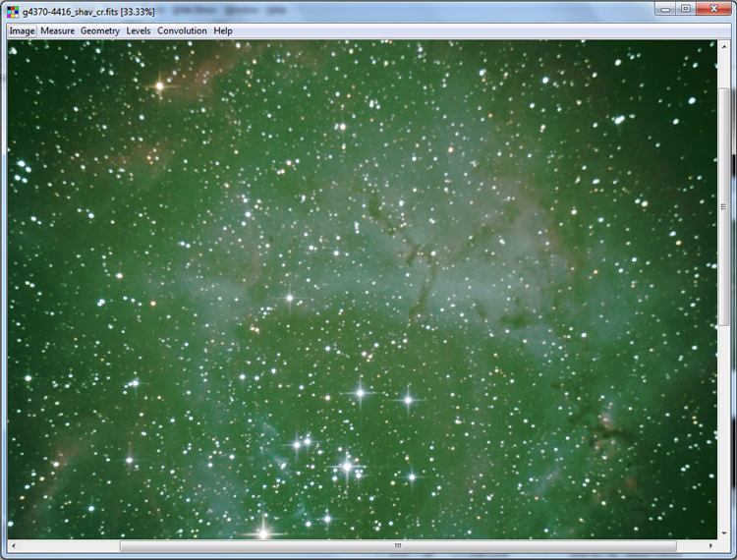Open the Convolution menu
The width and height of the screenshot is (737, 560).
pyautogui.click(x=182, y=31)
